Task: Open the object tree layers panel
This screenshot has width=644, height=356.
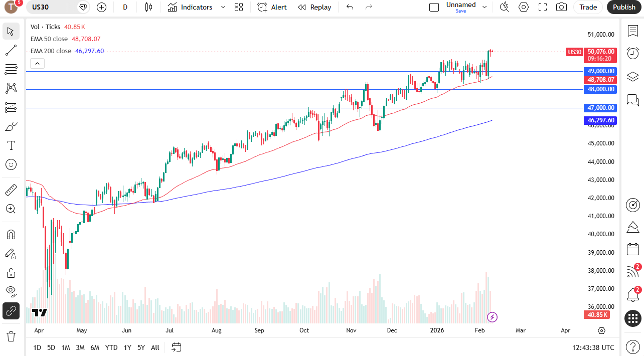Action: 633,76
